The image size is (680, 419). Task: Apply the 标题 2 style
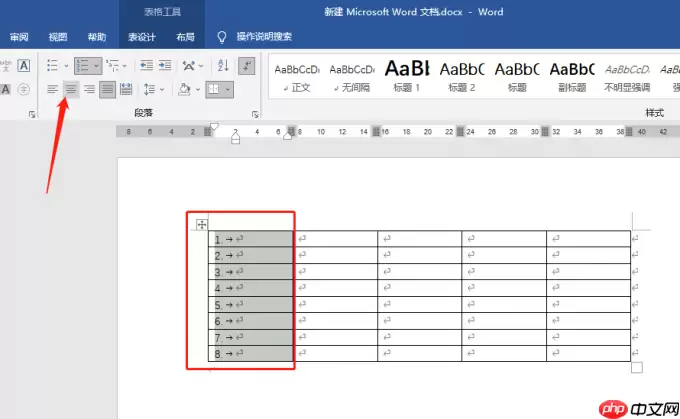point(462,77)
